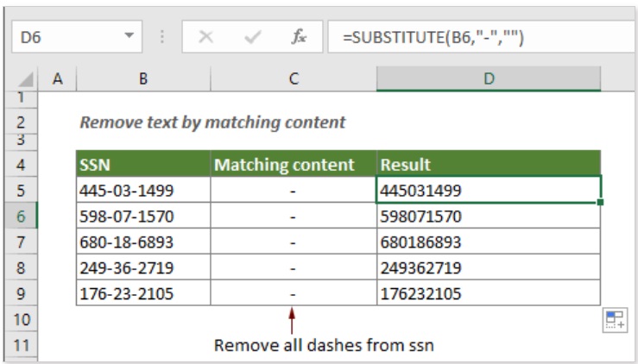Select column C header

(294, 78)
